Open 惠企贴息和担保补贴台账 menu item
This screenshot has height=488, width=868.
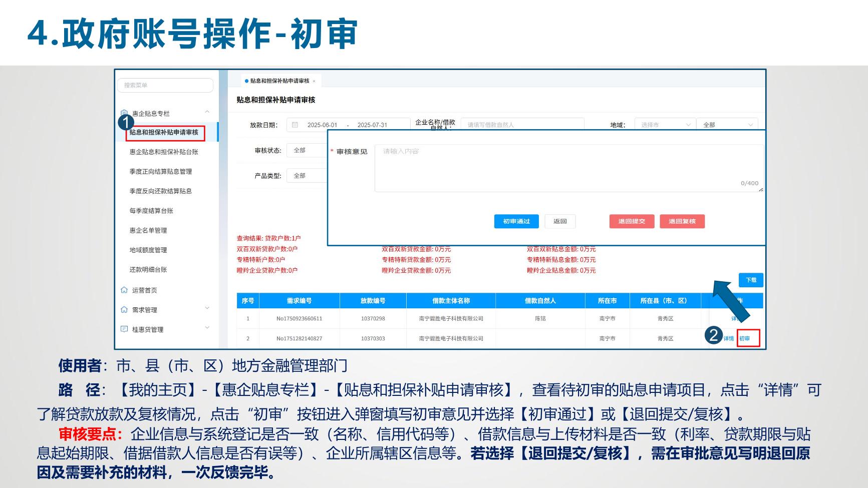pos(164,152)
